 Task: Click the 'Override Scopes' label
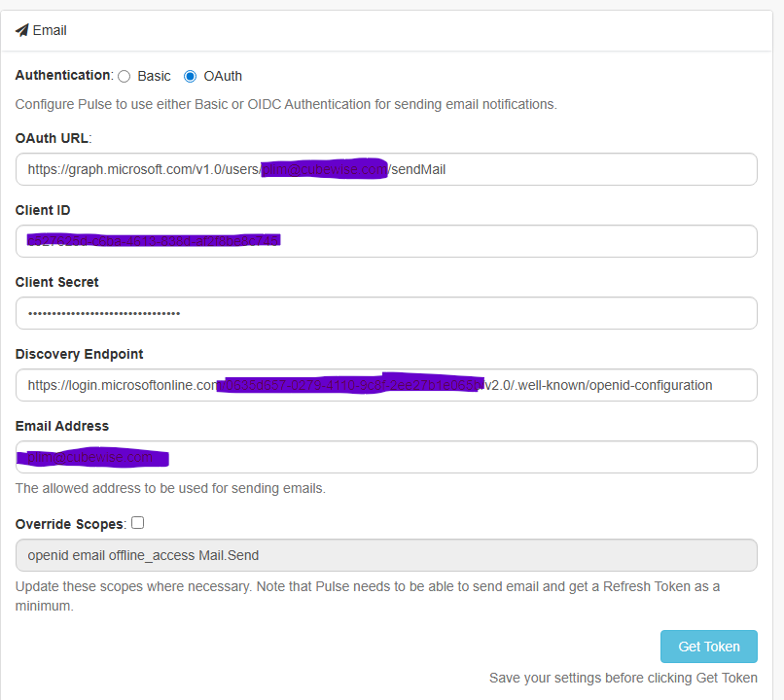pos(69,524)
